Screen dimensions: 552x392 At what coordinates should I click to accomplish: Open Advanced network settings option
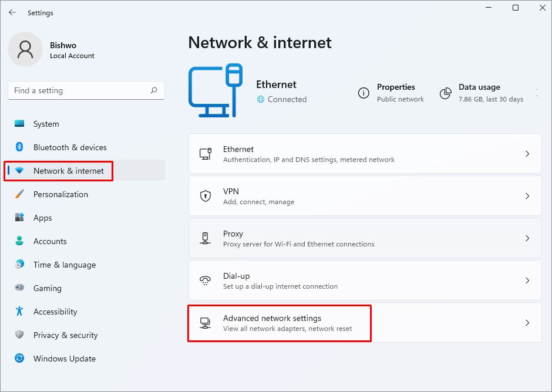365,323
